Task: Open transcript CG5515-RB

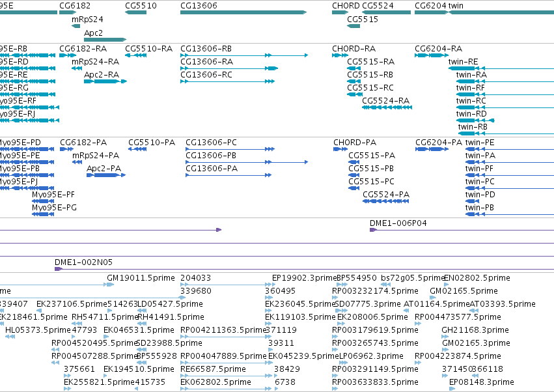Action: [x=353, y=81]
